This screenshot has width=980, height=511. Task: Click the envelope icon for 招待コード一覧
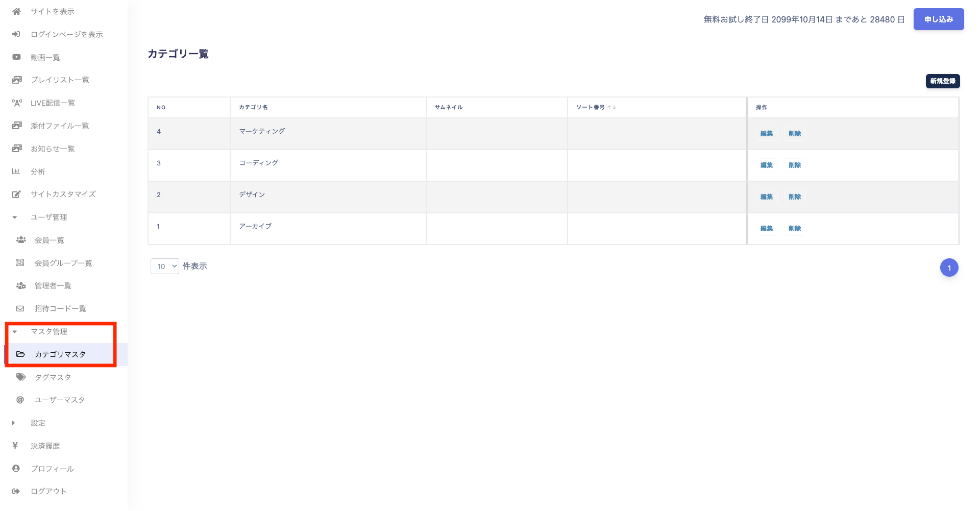20,308
